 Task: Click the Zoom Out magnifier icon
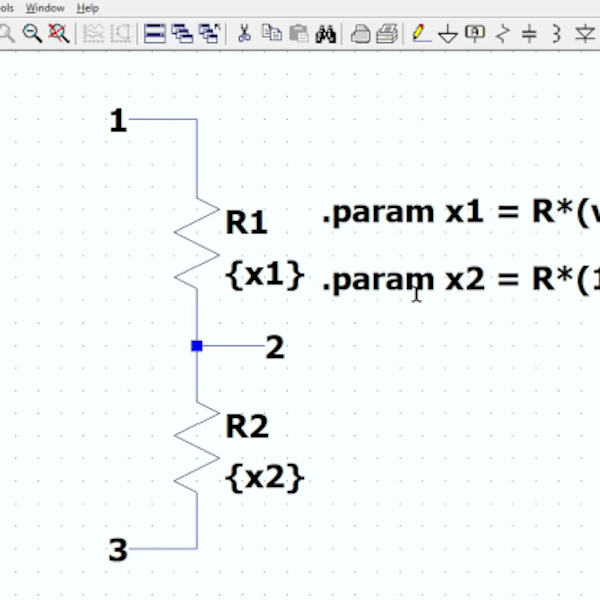[32, 34]
